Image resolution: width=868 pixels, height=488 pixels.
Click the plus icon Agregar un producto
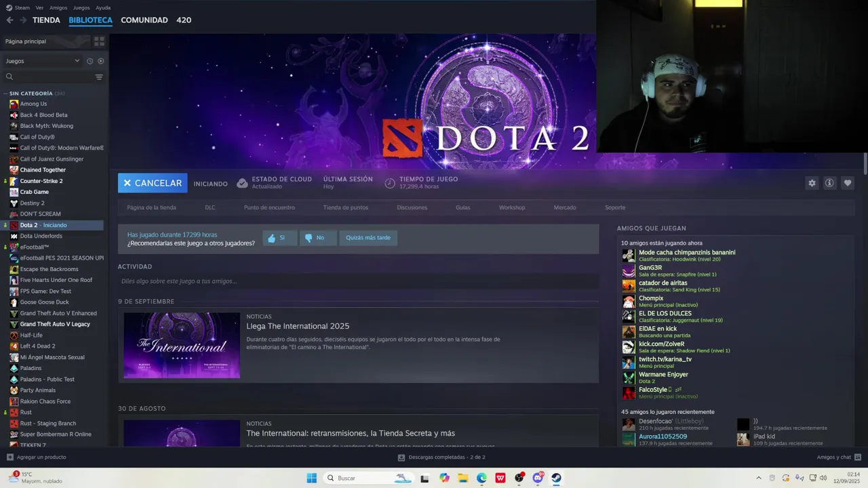[9, 457]
